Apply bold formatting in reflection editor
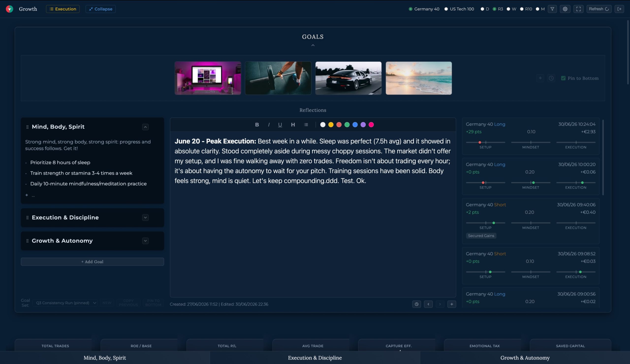This screenshot has height=364, width=630. pyautogui.click(x=257, y=125)
